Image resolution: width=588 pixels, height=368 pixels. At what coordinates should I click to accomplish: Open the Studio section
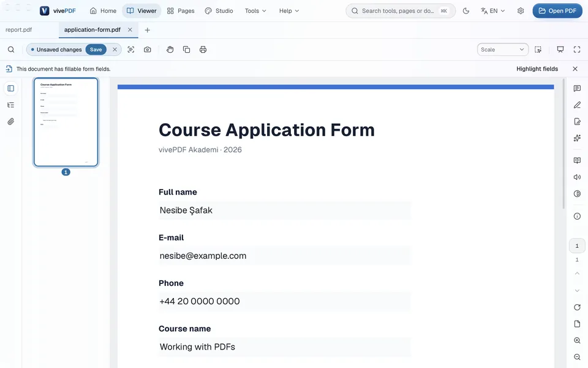coord(219,11)
